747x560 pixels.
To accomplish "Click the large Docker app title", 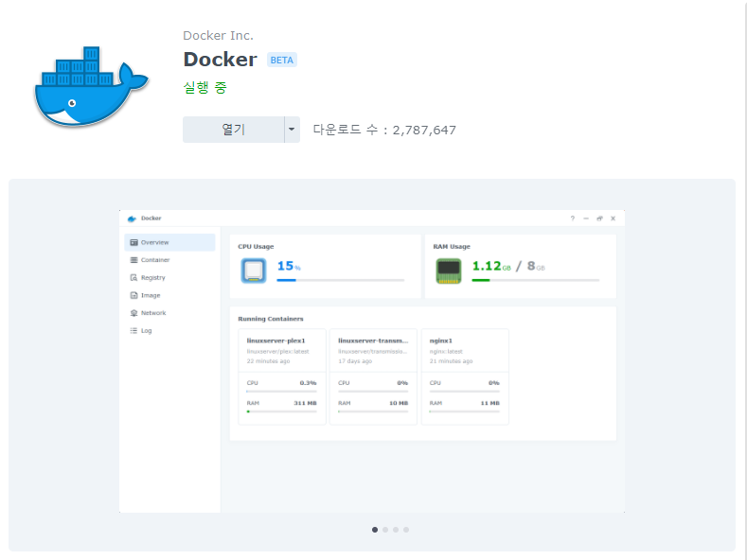I will pos(220,60).
